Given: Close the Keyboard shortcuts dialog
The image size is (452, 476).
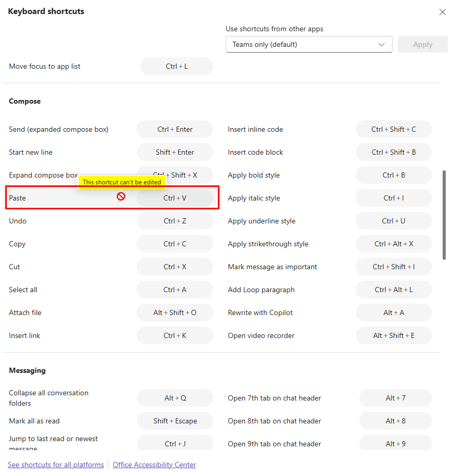Looking at the screenshot, I should click(442, 12).
